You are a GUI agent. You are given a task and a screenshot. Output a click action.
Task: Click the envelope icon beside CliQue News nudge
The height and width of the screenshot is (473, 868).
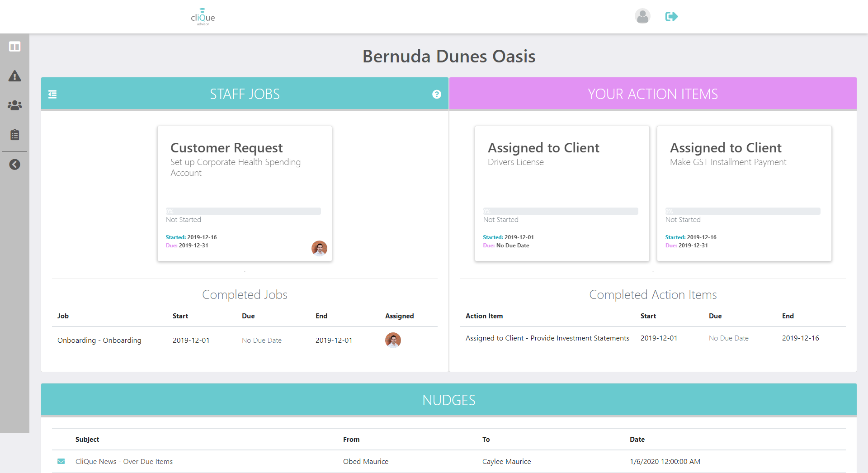[x=61, y=461]
